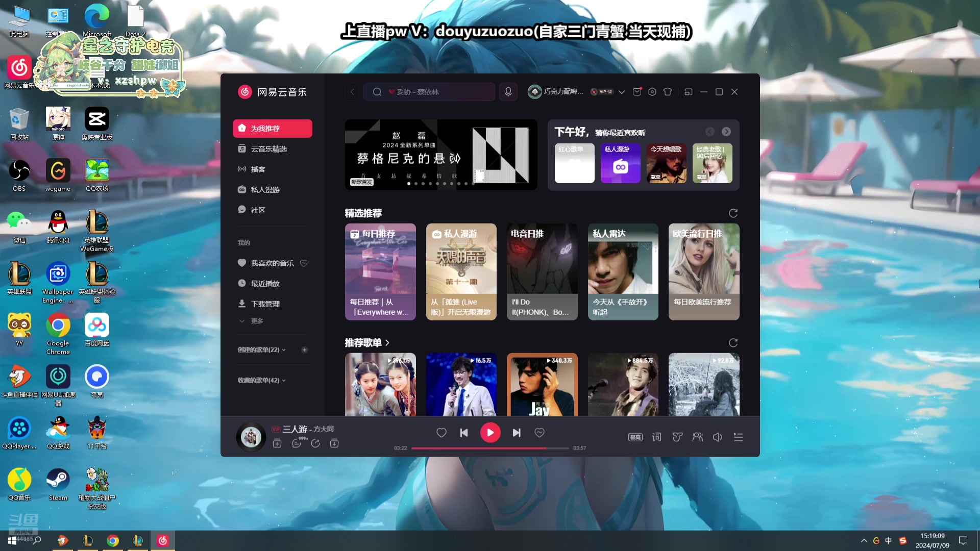Open the 欧美流行日推 card
This screenshot has height=551, width=980.
click(704, 272)
